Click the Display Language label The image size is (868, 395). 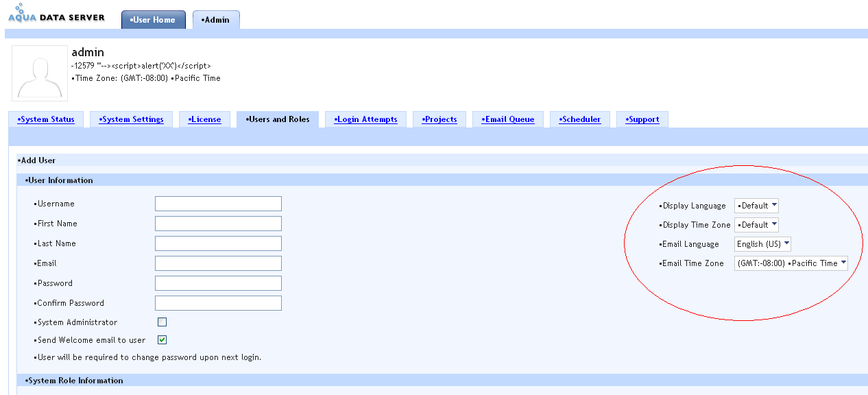(x=692, y=206)
